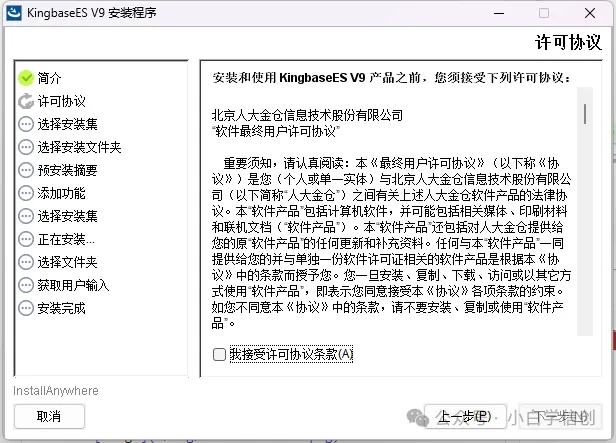616x443 pixels.
Task: Click the green checkmark icon beside 简介
Action: (x=26, y=78)
